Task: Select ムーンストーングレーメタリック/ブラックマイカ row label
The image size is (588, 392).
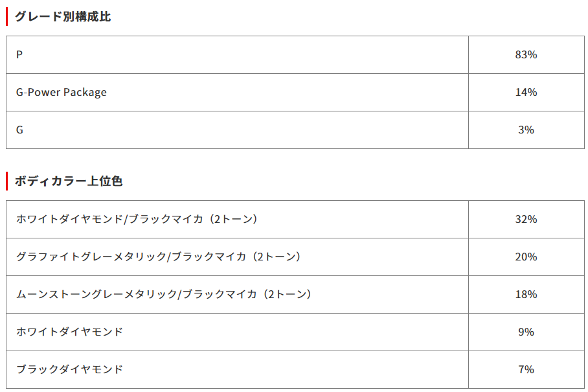Action: 164,295
